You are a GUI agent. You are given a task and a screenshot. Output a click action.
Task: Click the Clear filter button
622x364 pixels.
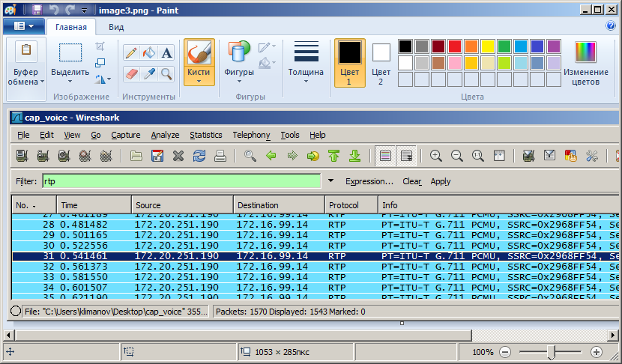pos(411,181)
